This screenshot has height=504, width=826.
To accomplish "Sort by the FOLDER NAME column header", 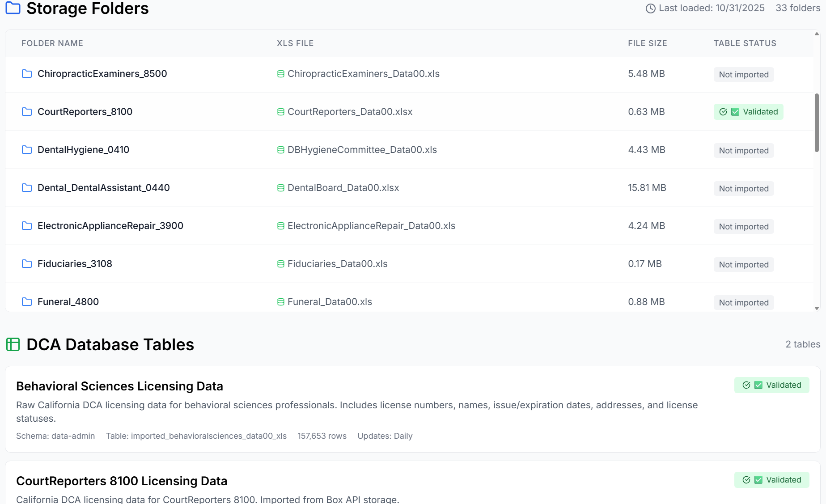I will tap(52, 43).
